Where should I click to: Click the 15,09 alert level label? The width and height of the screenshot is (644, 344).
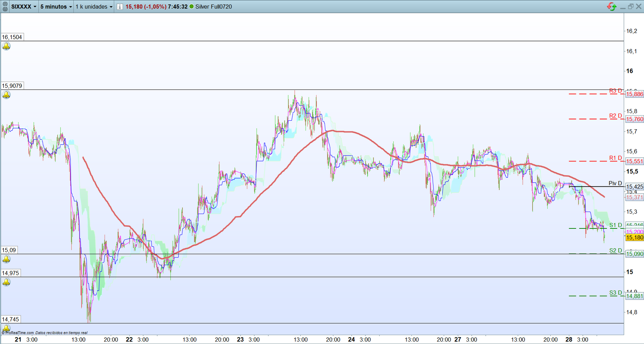point(9,250)
